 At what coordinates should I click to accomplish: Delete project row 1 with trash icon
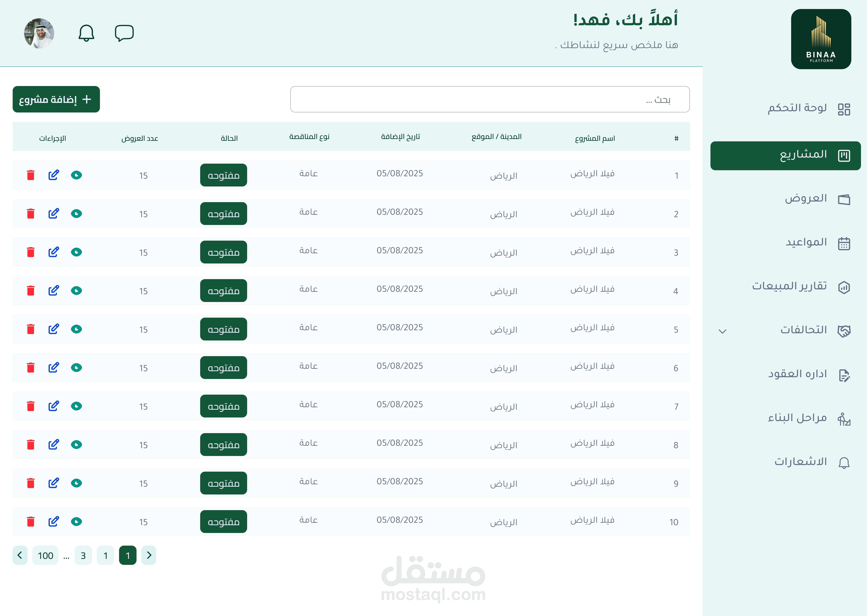[x=31, y=175]
